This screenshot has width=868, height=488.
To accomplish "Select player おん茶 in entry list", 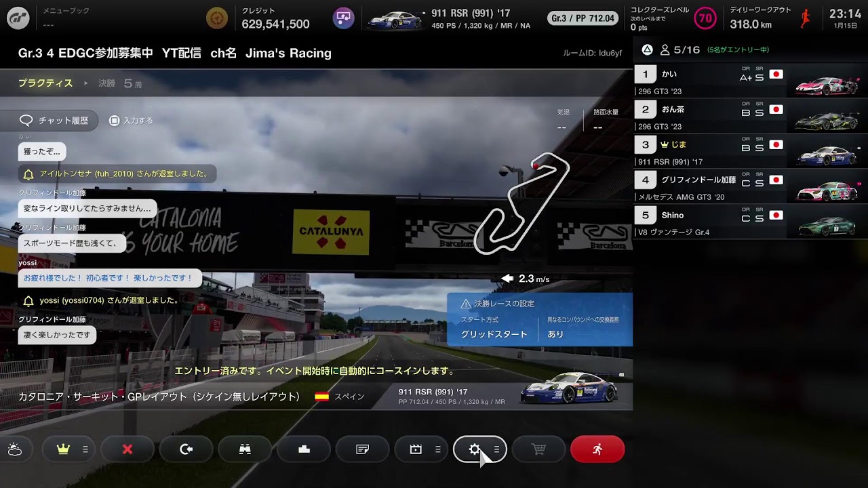I will [751, 116].
